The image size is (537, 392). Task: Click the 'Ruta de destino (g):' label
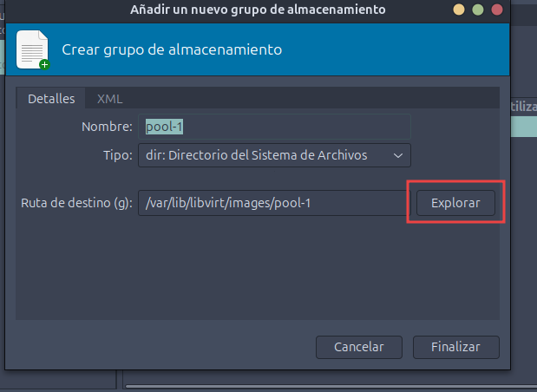pos(75,203)
